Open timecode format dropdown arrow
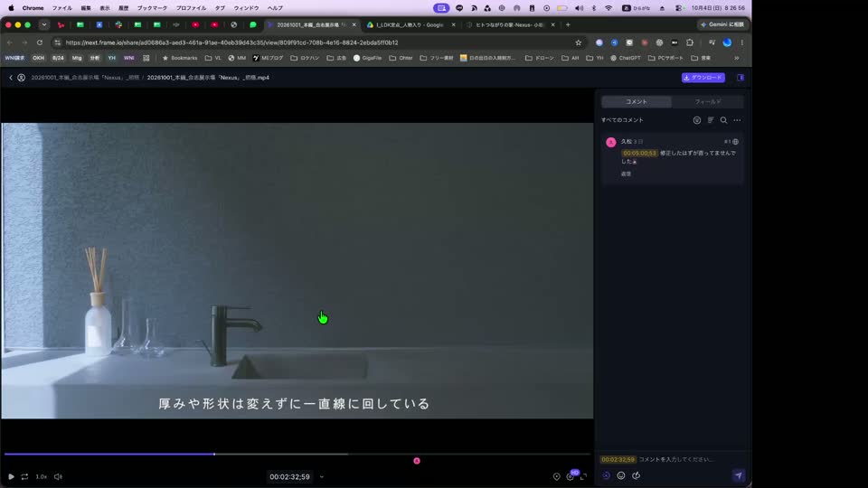868x488 pixels. (x=322, y=477)
